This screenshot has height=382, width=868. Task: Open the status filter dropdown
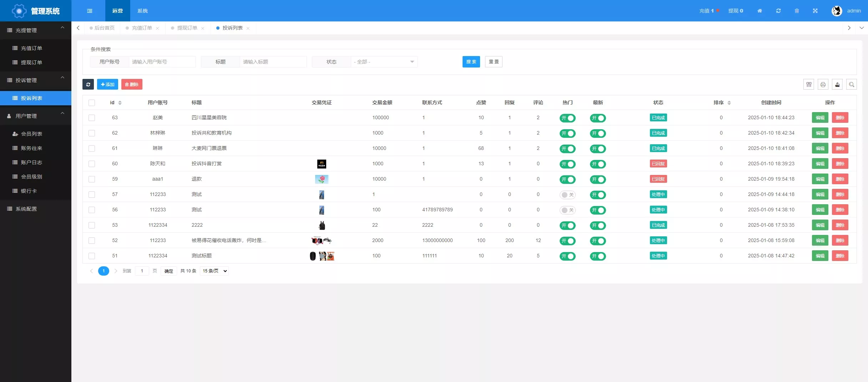click(x=384, y=62)
